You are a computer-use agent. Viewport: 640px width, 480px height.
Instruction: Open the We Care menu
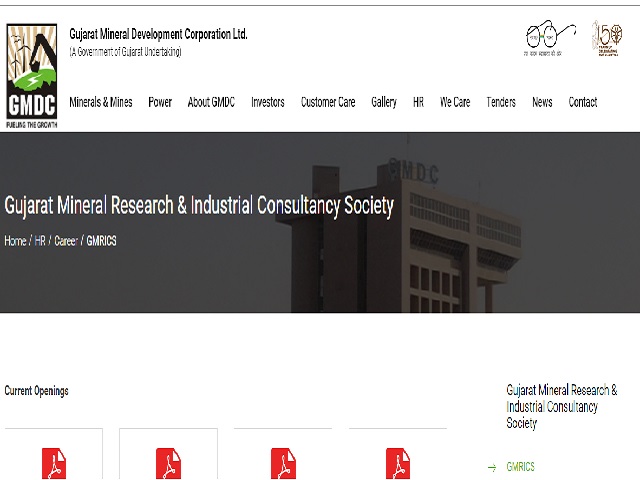click(x=455, y=102)
